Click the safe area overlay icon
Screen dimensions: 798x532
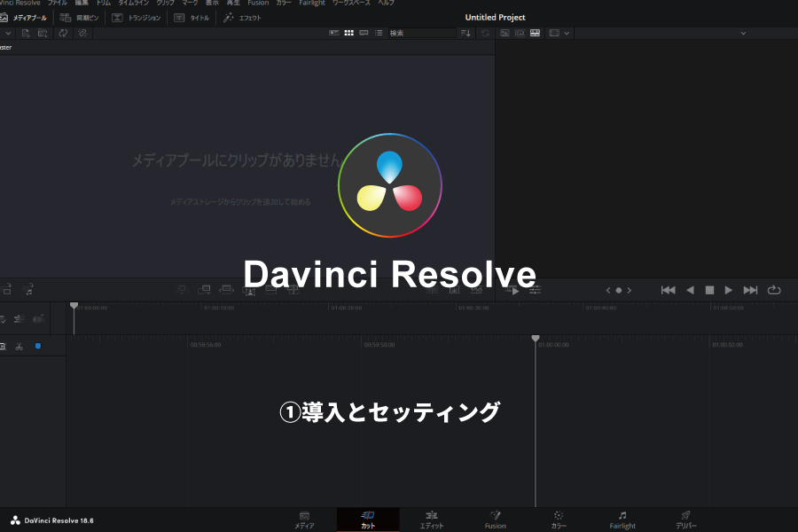pyautogui.click(x=555, y=33)
